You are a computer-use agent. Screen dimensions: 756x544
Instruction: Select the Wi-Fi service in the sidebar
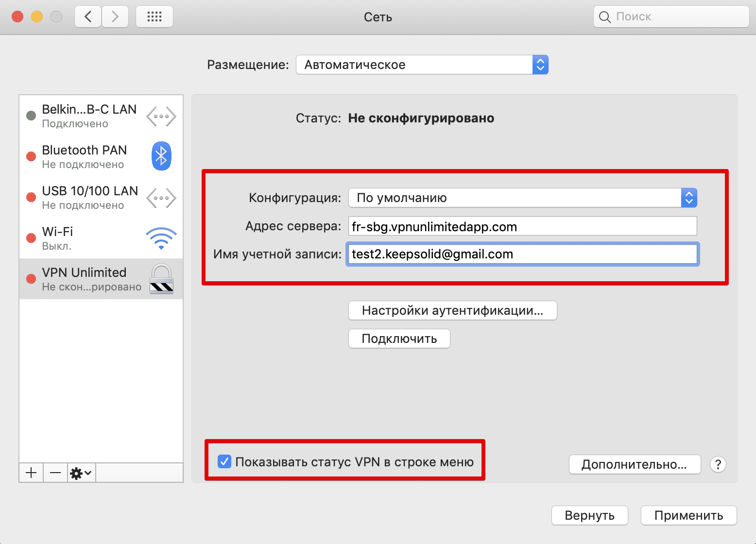tap(78, 238)
